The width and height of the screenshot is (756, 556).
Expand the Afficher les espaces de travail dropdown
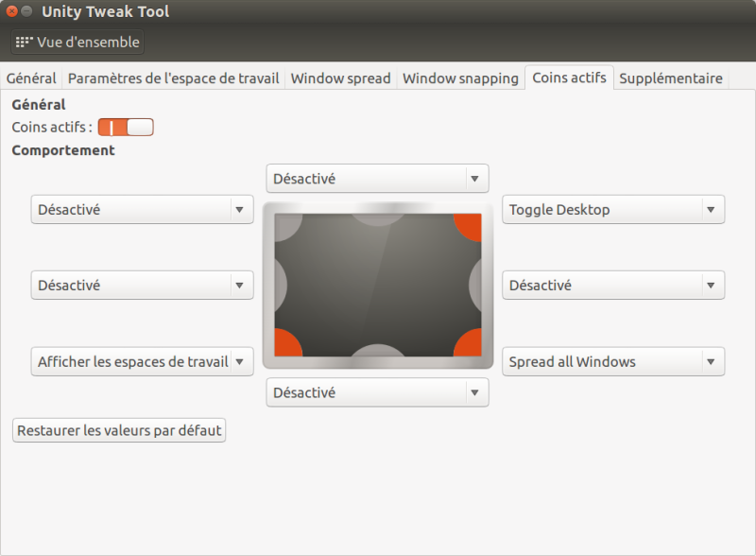(x=143, y=361)
